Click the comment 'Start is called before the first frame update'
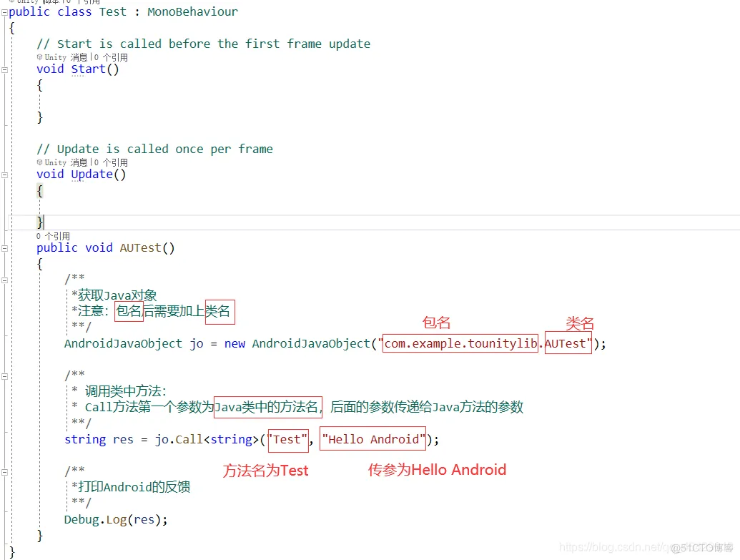740x560 pixels. 203,44
